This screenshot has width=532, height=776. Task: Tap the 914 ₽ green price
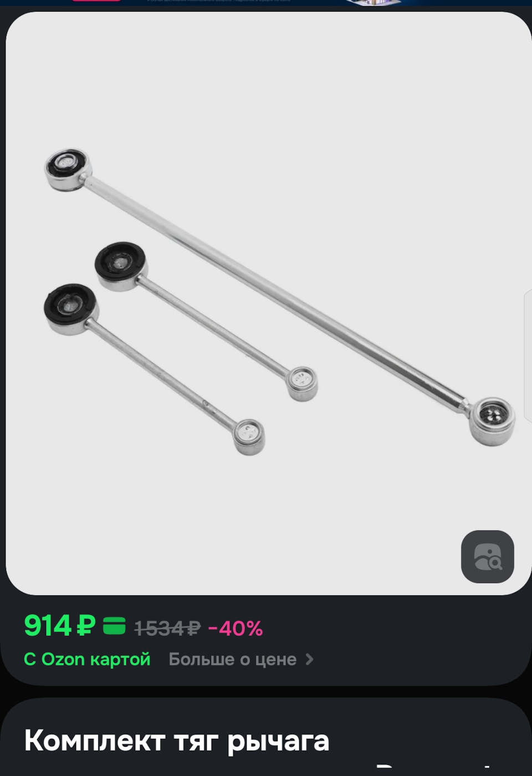[59, 626]
